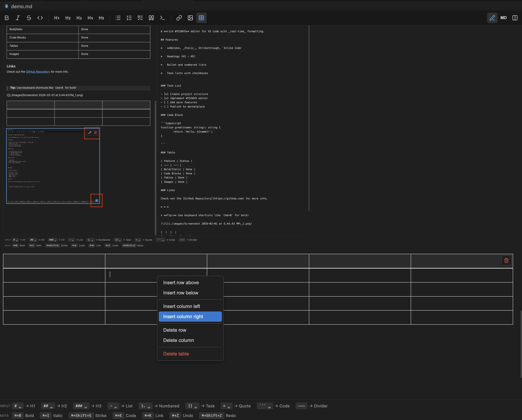The width and height of the screenshot is (522, 420).
Task: Apply Heading 3 from the toolbar
Action: 79,18
